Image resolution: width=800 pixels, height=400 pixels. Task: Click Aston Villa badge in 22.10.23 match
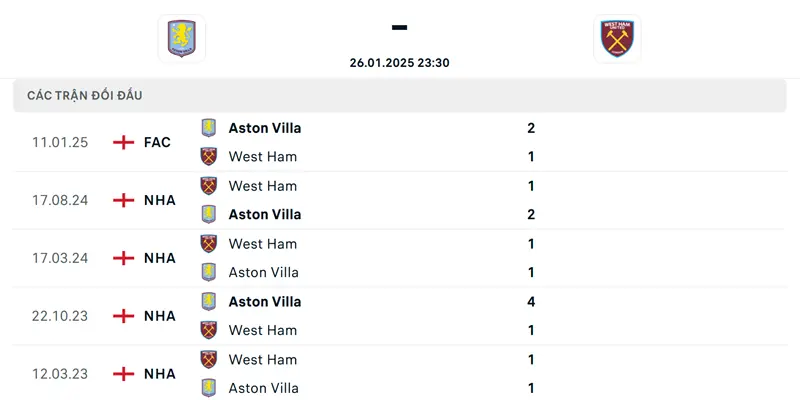209,302
